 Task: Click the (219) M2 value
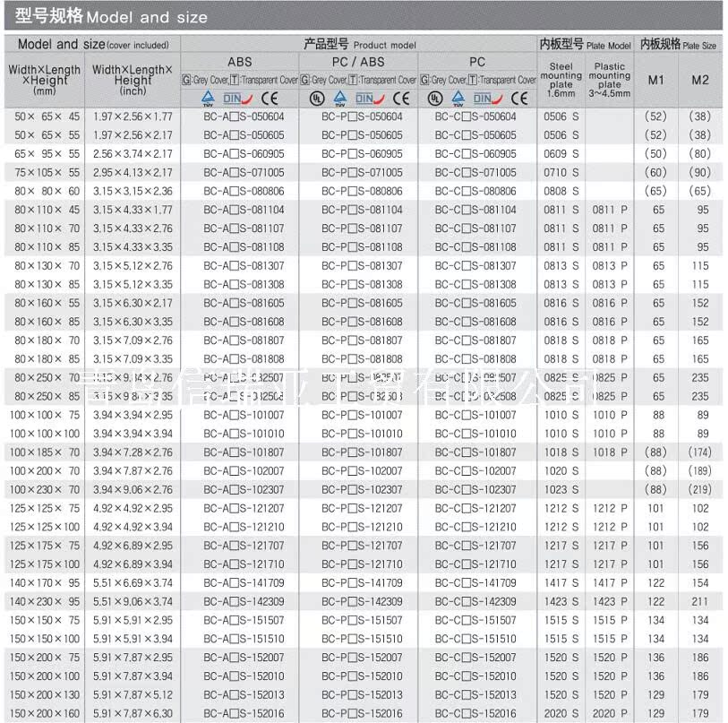tap(700, 489)
